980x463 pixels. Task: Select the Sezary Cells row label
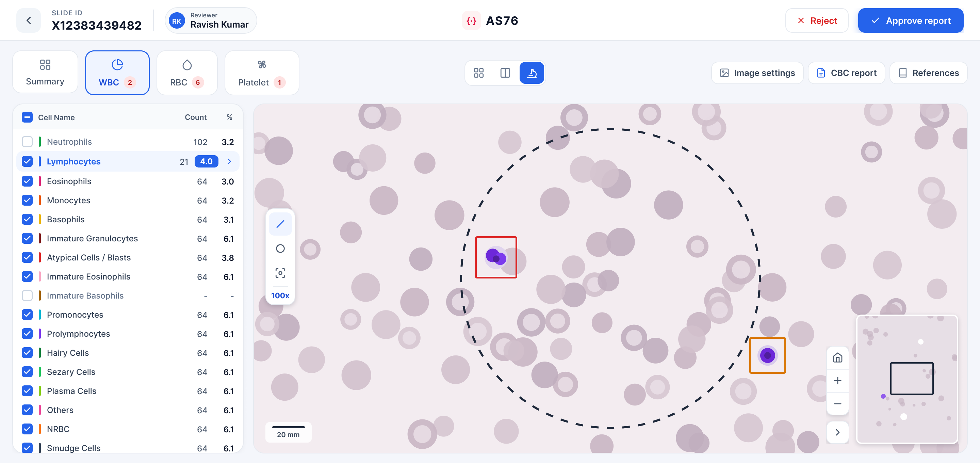click(71, 372)
